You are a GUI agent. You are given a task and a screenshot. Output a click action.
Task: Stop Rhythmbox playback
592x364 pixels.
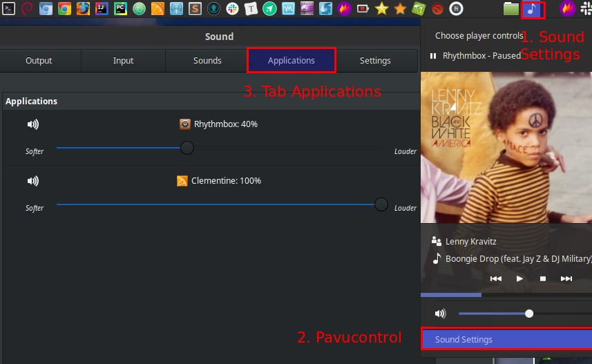click(543, 278)
